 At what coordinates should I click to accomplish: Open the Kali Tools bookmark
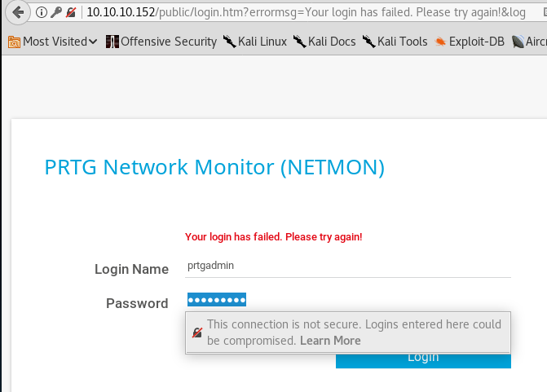click(x=395, y=42)
